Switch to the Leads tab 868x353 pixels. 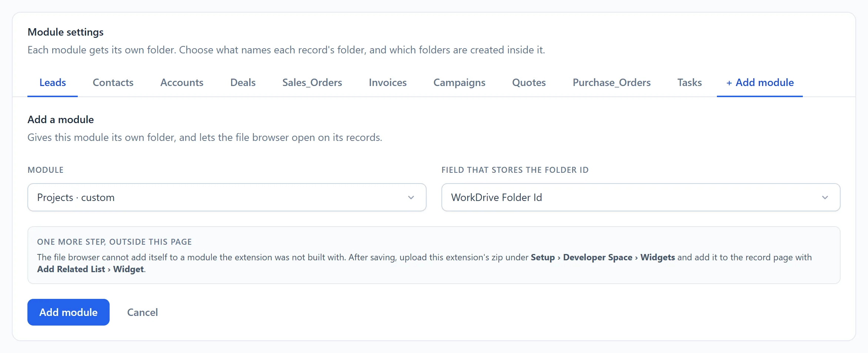pyautogui.click(x=53, y=83)
